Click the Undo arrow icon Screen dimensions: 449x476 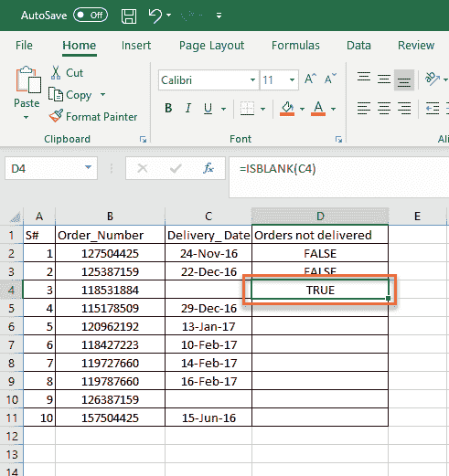155,16
